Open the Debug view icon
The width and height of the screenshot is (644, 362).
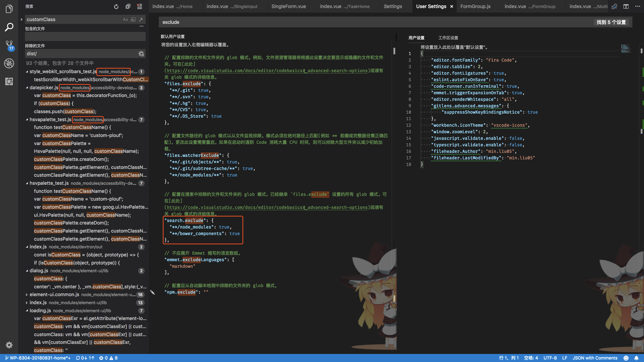point(9,63)
